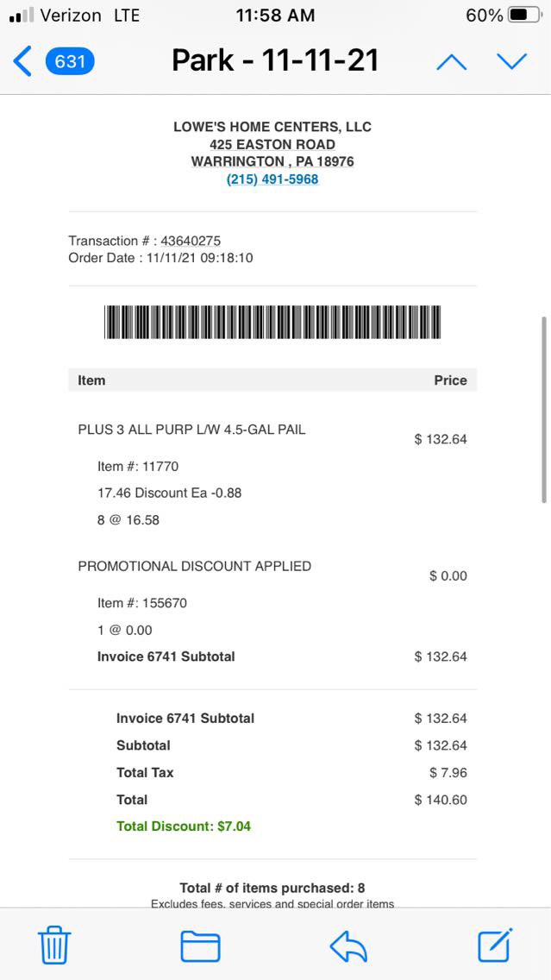Viewport: 551px width, 980px height.
Task: Tap the 425 Easton Road address
Action: (x=272, y=144)
